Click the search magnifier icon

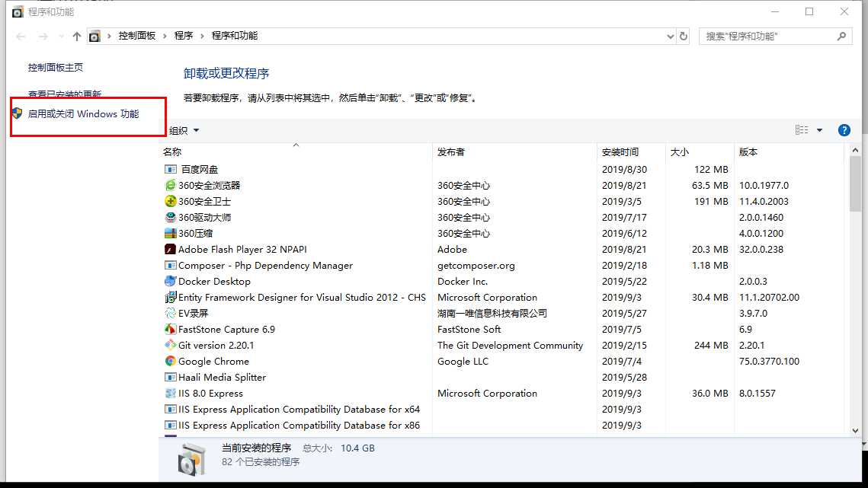[841, 36]
